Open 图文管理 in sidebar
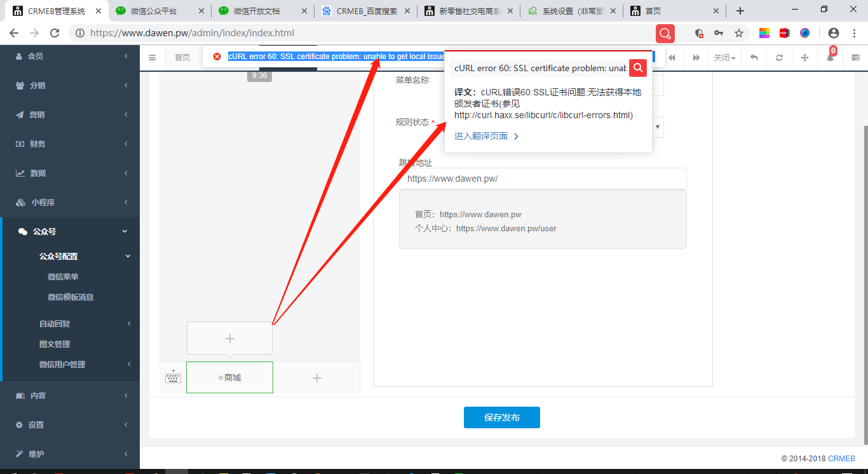 pos(55,344)
